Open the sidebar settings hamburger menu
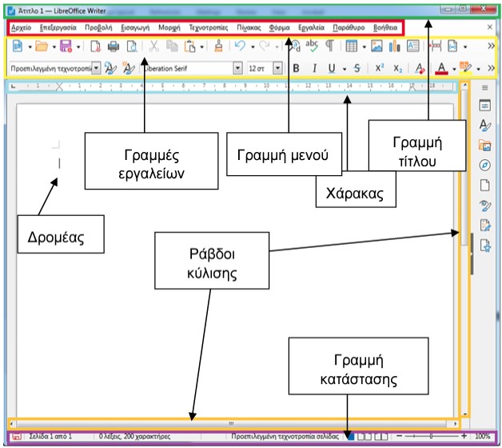Viewport: 502px width, 448px height. (485, 87)
